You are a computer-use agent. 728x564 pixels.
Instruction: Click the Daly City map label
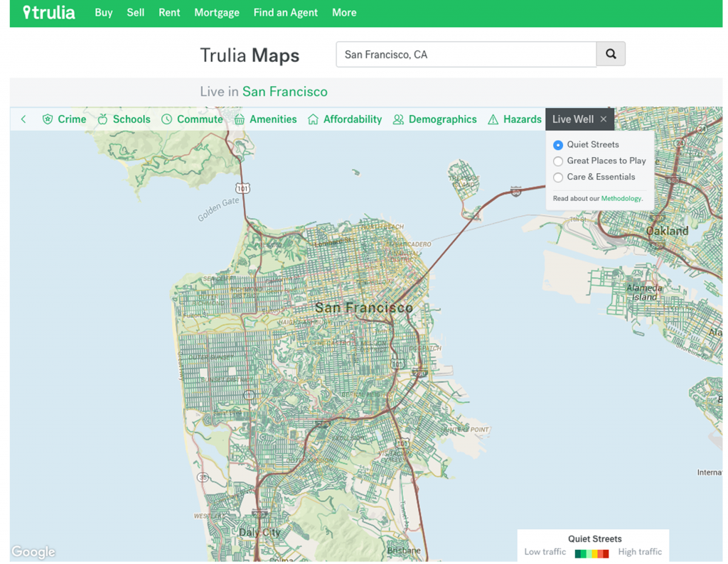[259, 532]
